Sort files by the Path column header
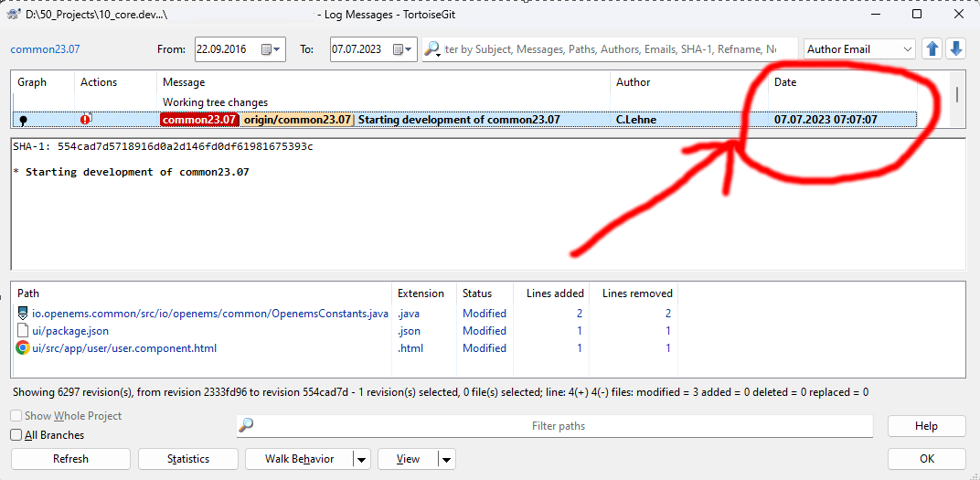 202,293
